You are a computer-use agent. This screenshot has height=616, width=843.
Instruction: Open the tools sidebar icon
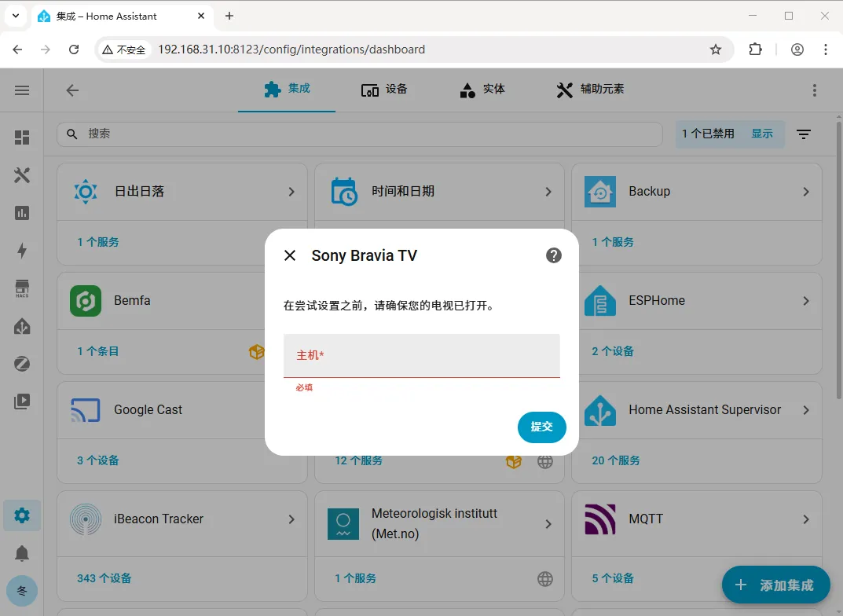22,175
